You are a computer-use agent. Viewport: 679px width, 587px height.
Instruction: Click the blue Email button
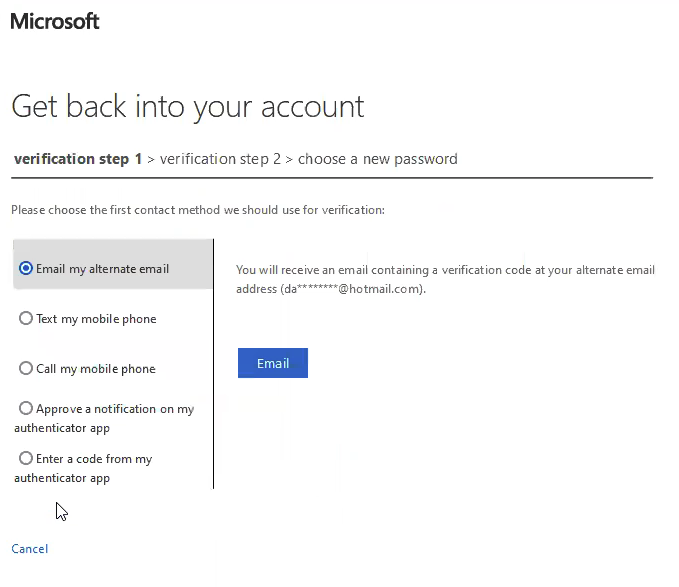[273, 363]
